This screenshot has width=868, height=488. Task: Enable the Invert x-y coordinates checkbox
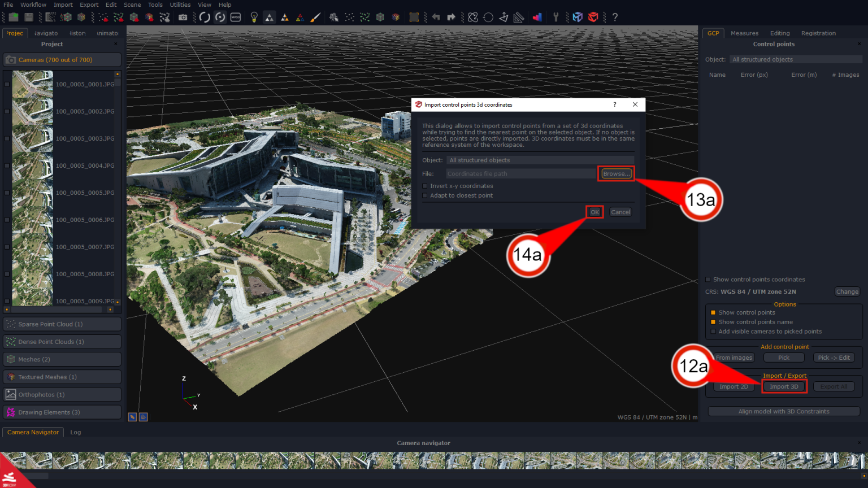point(424,186)
